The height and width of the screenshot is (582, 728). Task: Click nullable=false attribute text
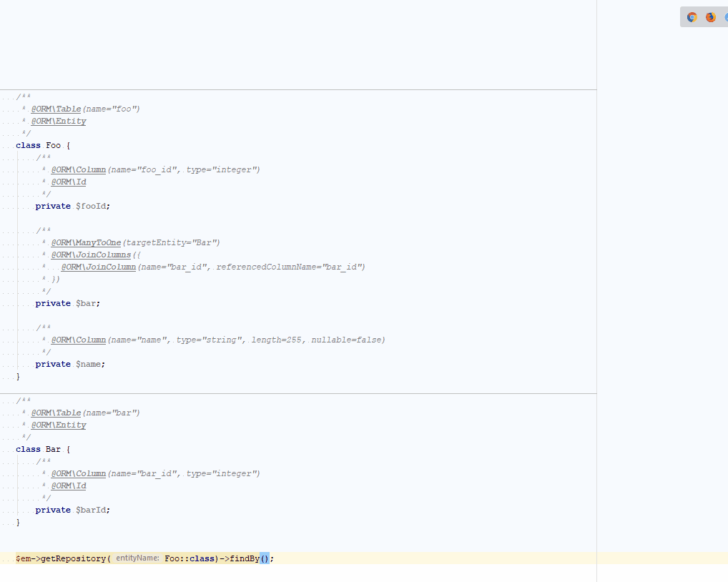click(346, 340)
